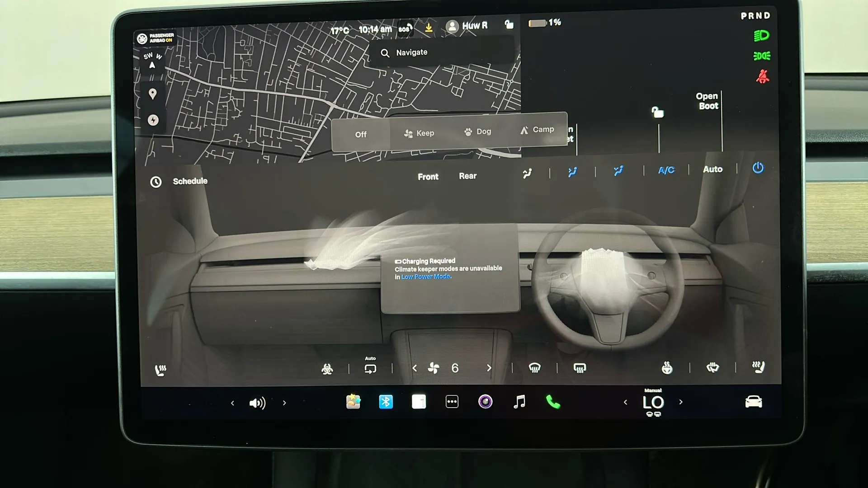The image size is (868, 488).
Task: Tap the LO temperature readout
Action: (x=653, y=402)
